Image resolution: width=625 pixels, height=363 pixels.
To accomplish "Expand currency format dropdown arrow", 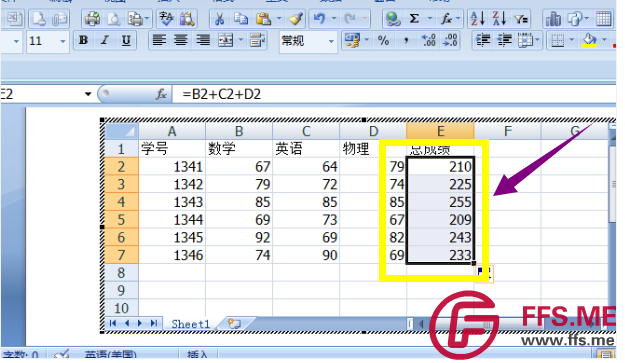I will 367,40.
